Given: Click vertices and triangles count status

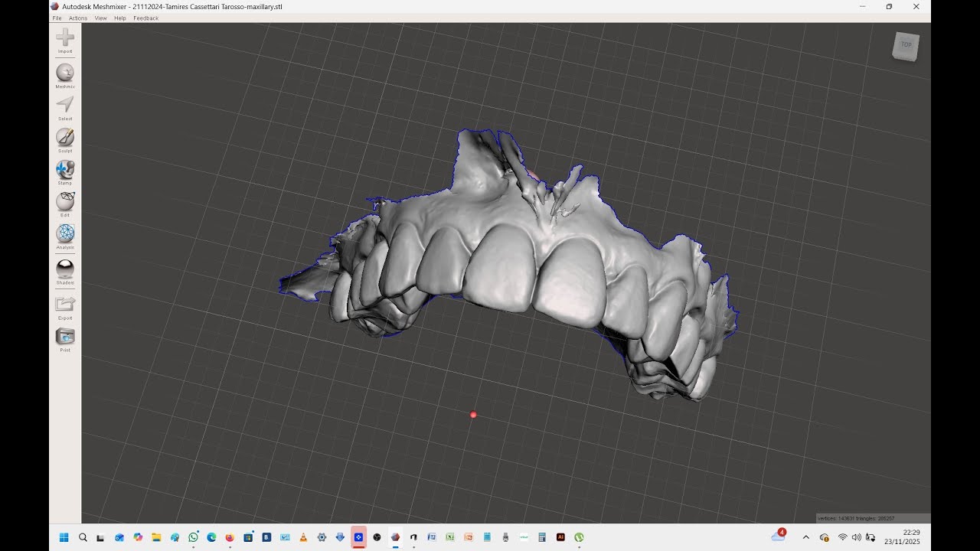Looking at the screenshot, I should tap(856, 518).
